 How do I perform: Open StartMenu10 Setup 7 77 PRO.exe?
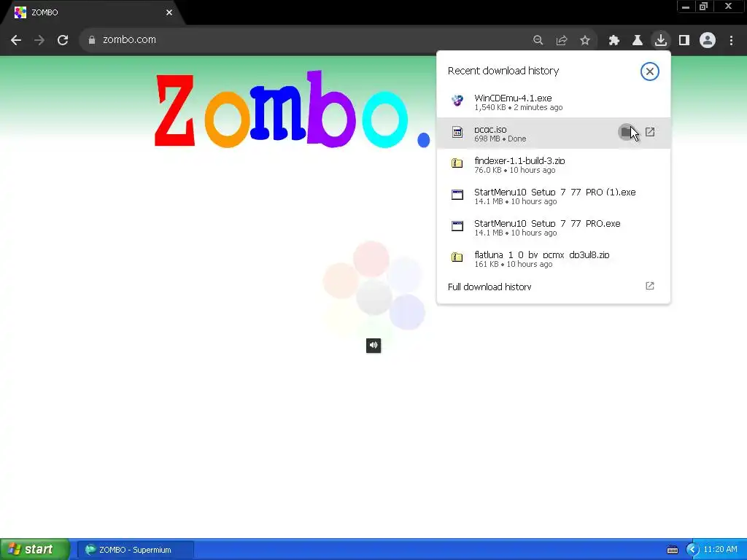[553, 227]
